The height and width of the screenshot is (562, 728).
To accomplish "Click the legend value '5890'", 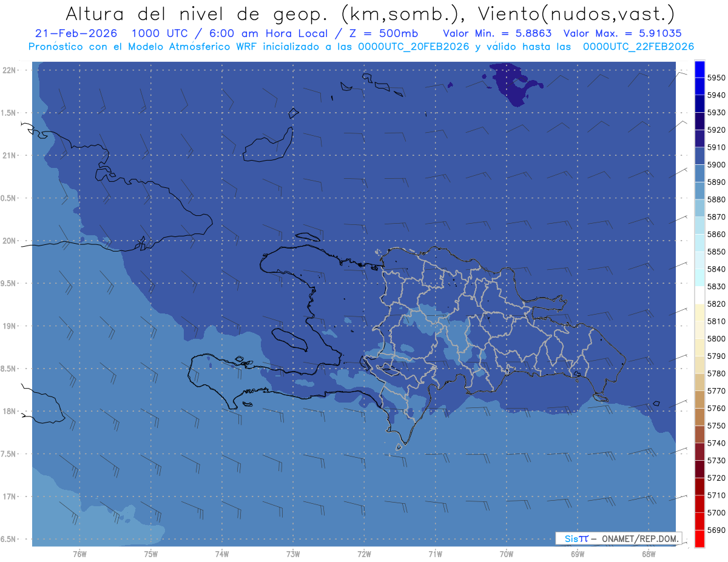I will tap(716, 182).
